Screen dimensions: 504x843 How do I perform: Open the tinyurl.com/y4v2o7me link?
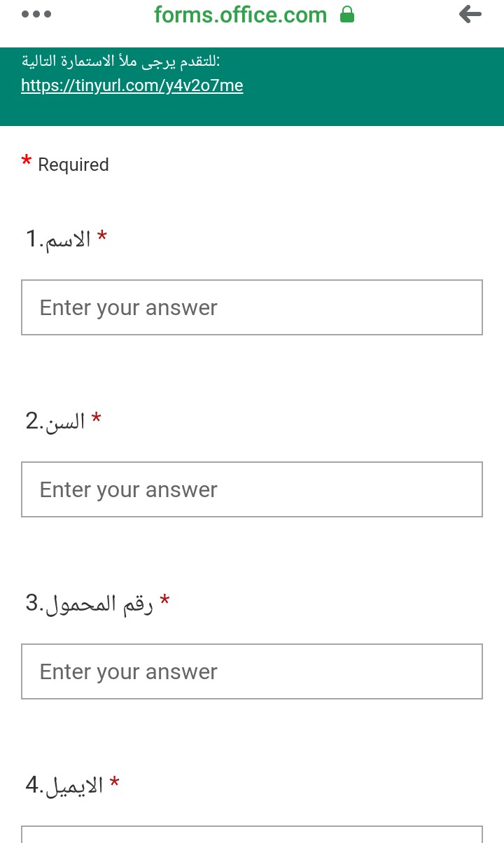point(132,85)
